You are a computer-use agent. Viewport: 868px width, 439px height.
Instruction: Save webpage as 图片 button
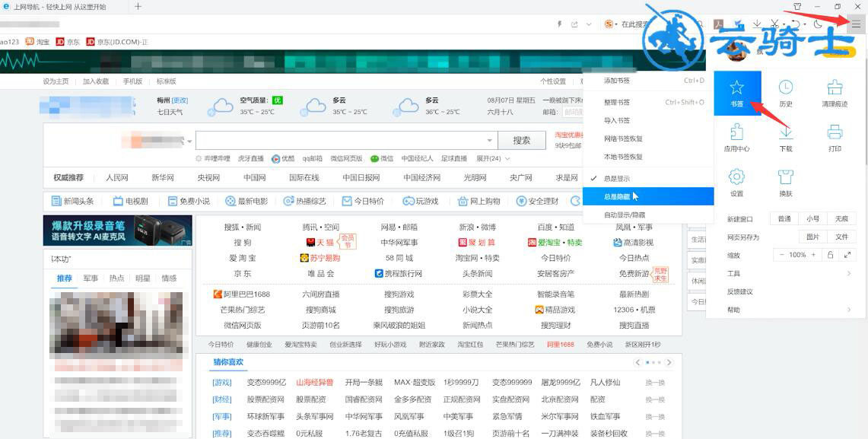click(812, 237)
